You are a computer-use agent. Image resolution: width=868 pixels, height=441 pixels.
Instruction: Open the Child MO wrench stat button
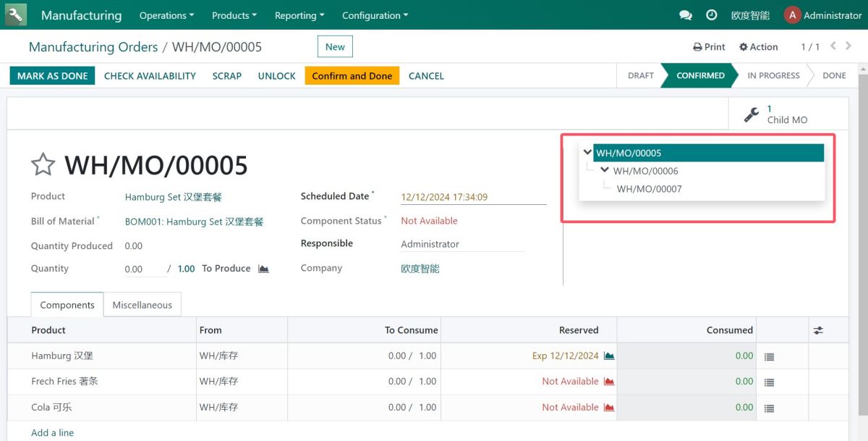pyautogui.click(x=778, y=114)
